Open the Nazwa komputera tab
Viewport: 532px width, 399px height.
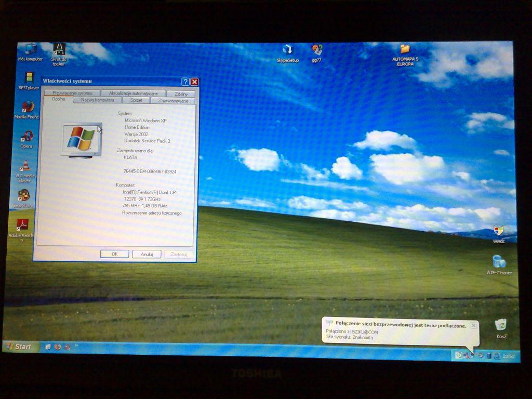(98, 100)
